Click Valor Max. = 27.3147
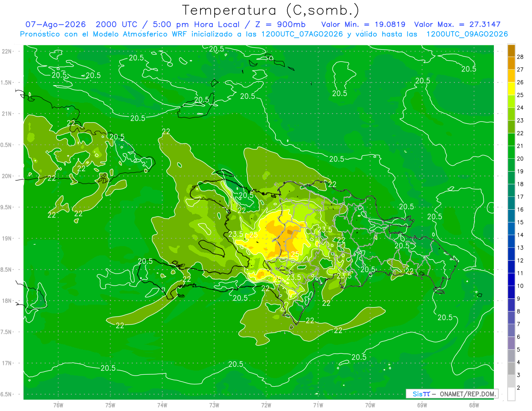The image size is (532, 411). pos(458,24)
